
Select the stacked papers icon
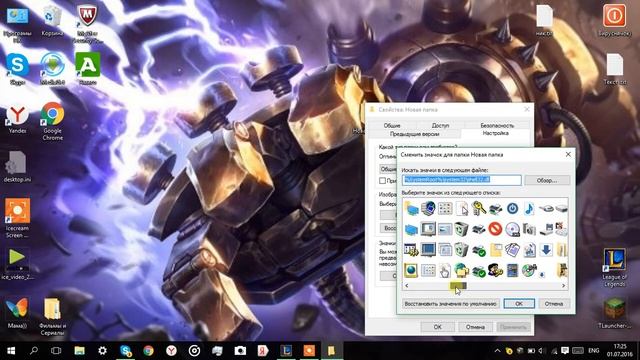tap(512, 249)
